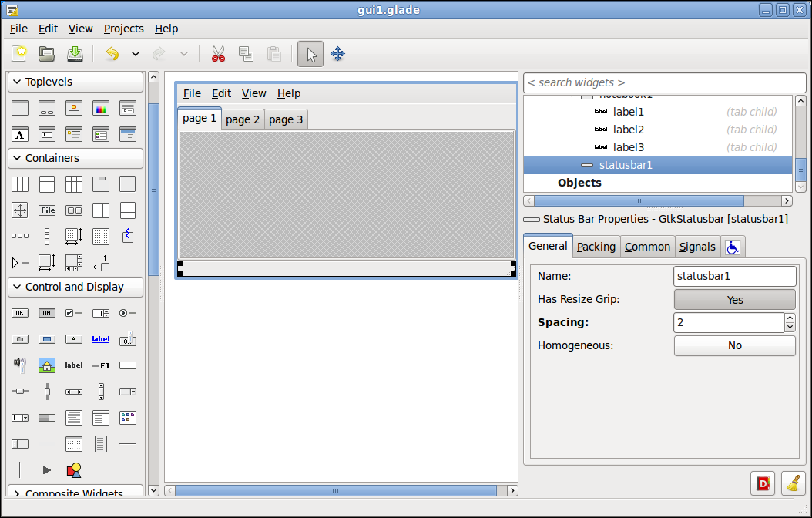Select the ON Toggle Button widget icon
This screenshot has height=518, width=812.
(46, 313)
